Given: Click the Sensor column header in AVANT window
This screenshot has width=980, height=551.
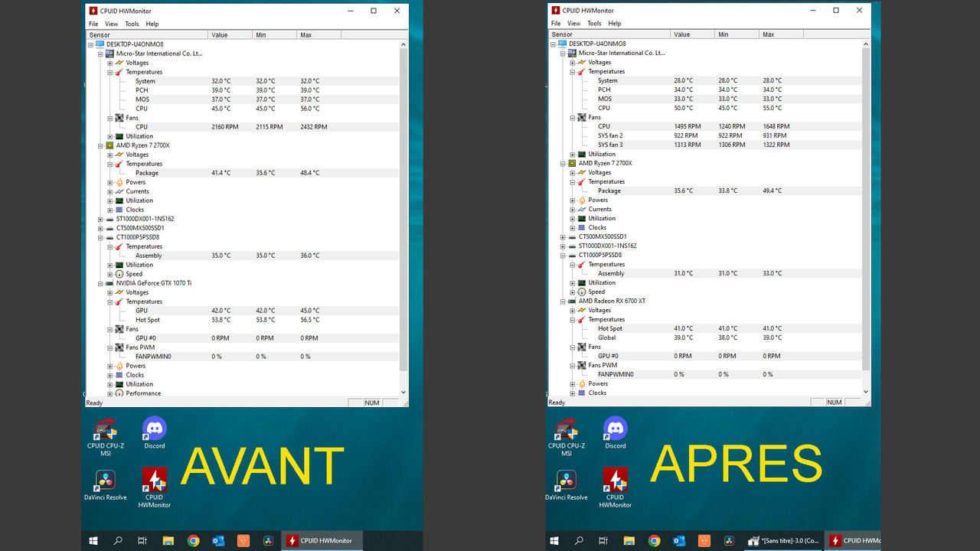Looking at the screenshot, I should click(147, 35).
